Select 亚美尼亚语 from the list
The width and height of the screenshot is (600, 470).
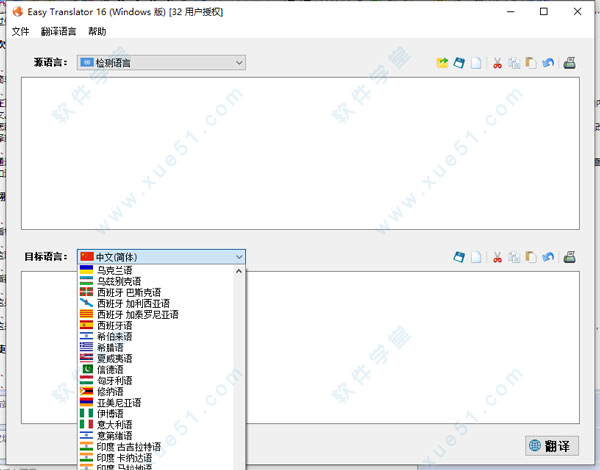(156, 403)
